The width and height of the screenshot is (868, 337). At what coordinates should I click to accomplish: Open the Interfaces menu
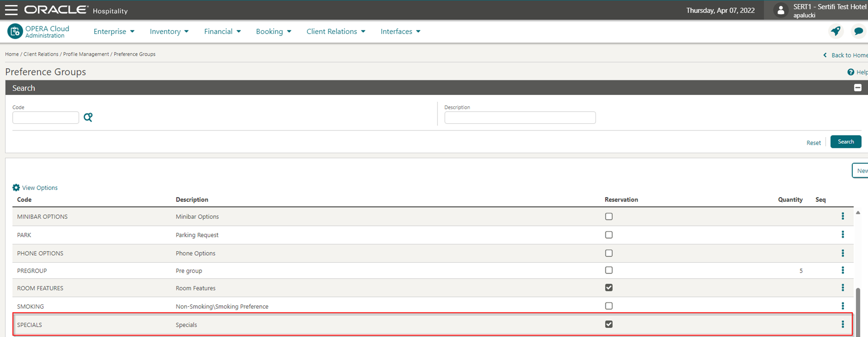[x=401, y=31]
